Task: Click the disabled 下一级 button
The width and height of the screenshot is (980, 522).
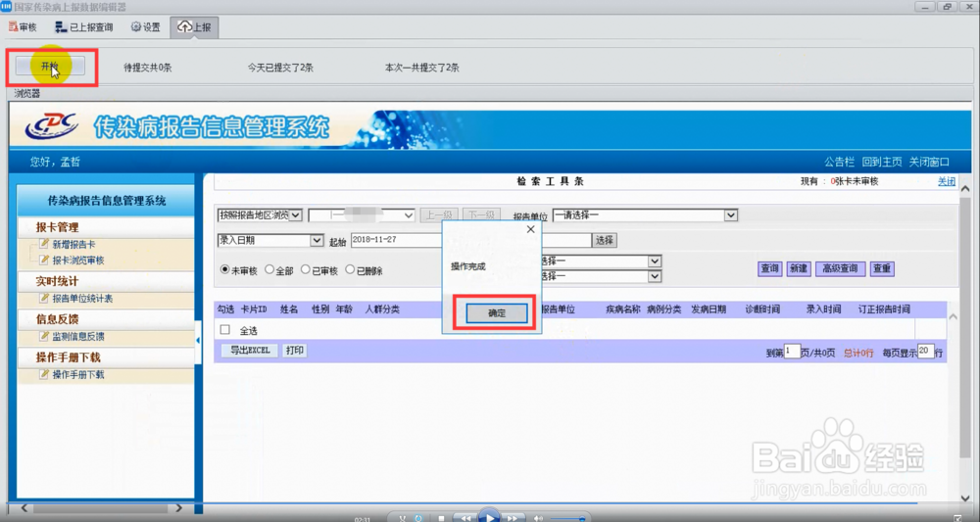Action: coord(482,214)
